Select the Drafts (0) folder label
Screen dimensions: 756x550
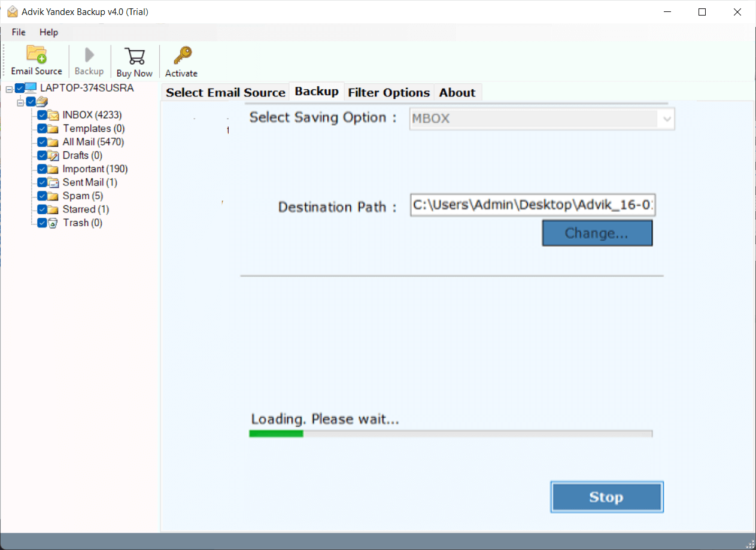click(82, 156)
